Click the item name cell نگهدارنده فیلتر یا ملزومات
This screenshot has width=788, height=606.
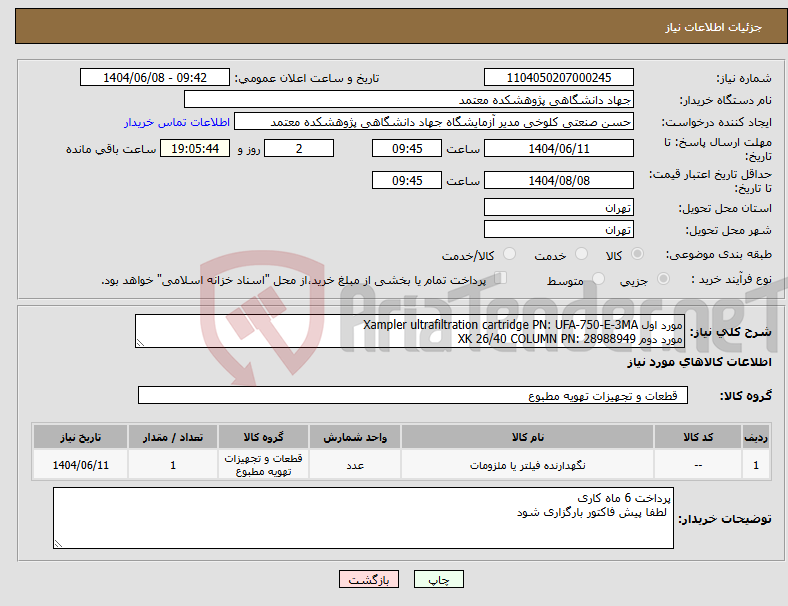pos(527,465)
